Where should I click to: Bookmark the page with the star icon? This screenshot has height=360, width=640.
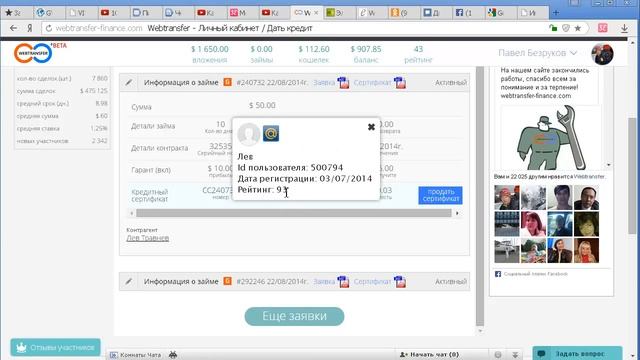click(x=578, y=28)
